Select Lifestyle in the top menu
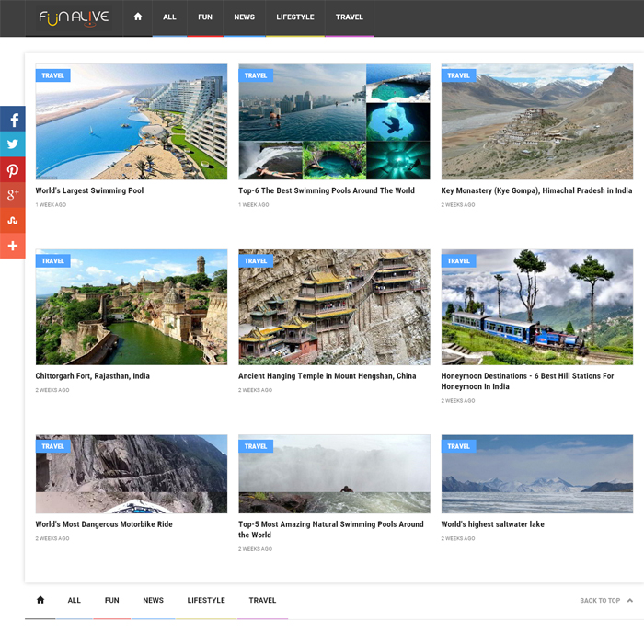Viewport: 644px width, 644px height. coord(294,17)
